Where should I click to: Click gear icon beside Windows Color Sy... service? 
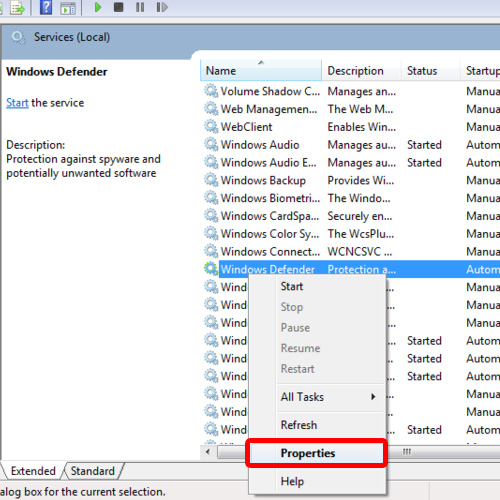point(211,233)
